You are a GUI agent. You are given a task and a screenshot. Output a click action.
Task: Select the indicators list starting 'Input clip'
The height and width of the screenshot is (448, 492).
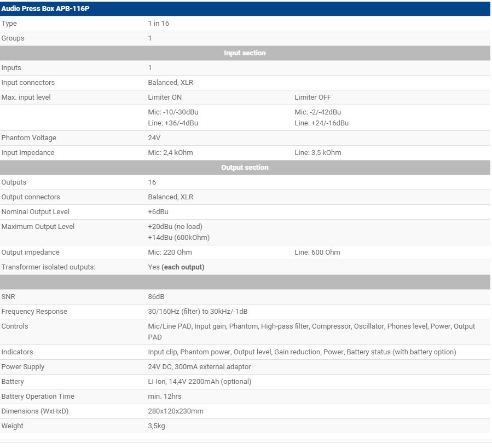click(x=302, y=352)
